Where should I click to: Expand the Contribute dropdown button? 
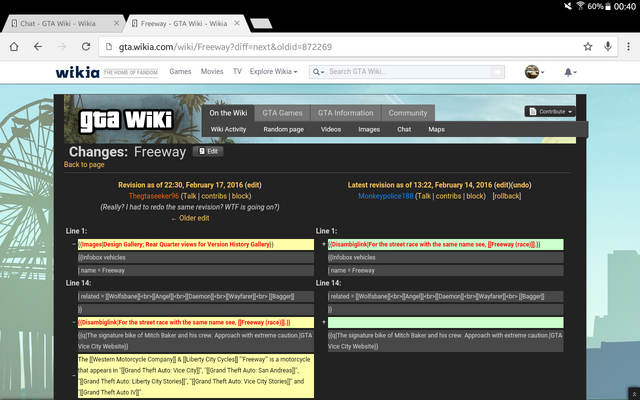[x=550, y=111]
